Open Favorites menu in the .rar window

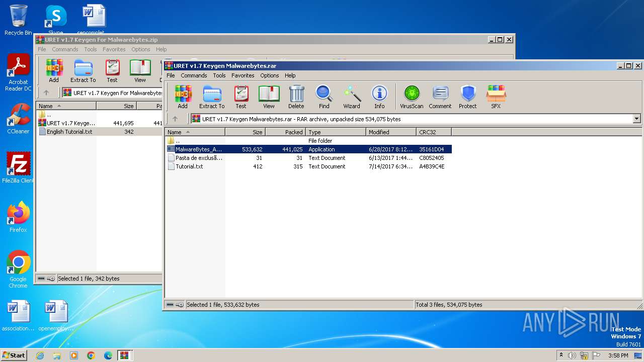point(243,75)
